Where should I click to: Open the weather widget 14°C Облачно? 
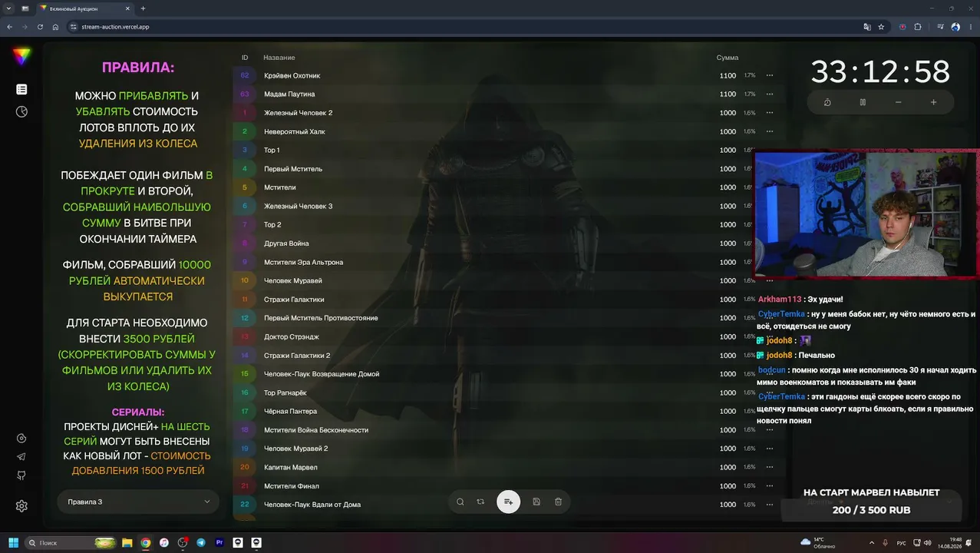(817, 542)
